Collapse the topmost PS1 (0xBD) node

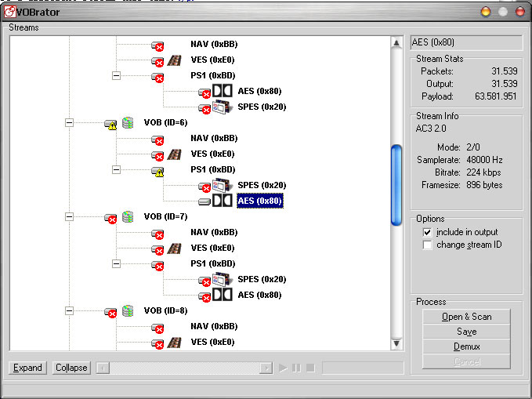coord(117,75)
